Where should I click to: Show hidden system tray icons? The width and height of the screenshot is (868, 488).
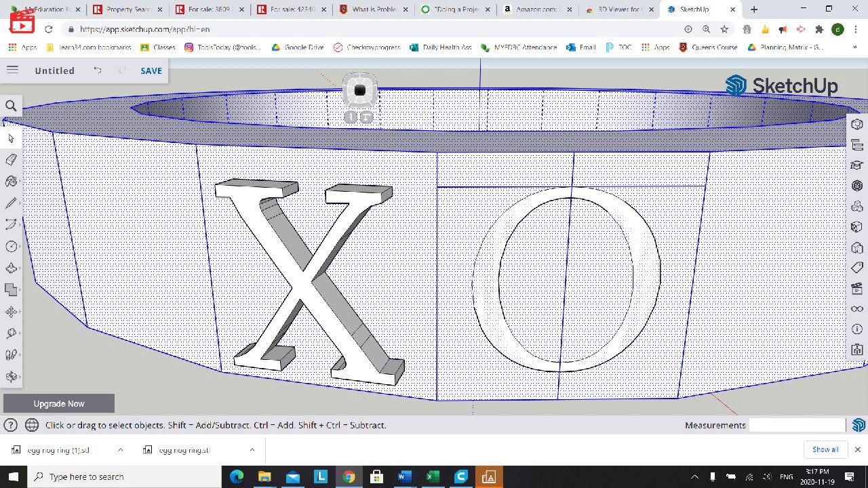[694, 476]
